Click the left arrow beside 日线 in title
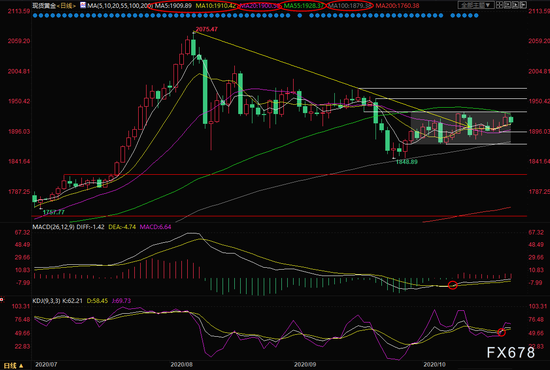This screenshot has width=550, height=370. pyautogui.click(x=58, y=6)
